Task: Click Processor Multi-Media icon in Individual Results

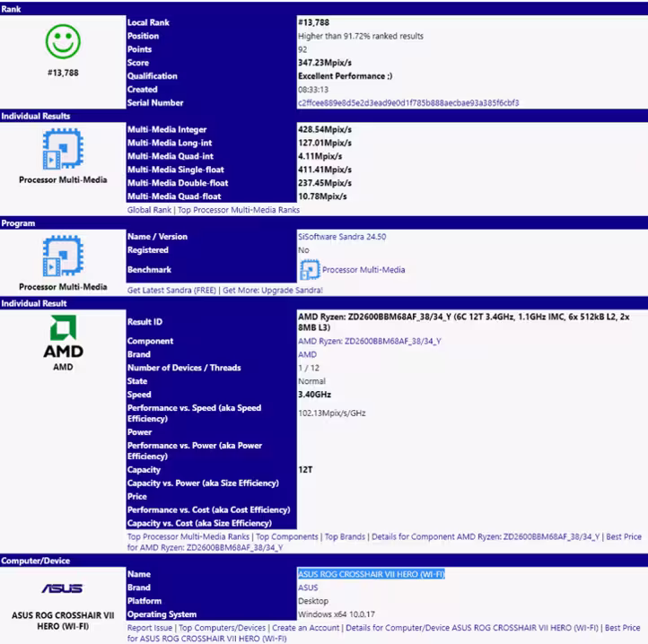Action: click(63, 149)
